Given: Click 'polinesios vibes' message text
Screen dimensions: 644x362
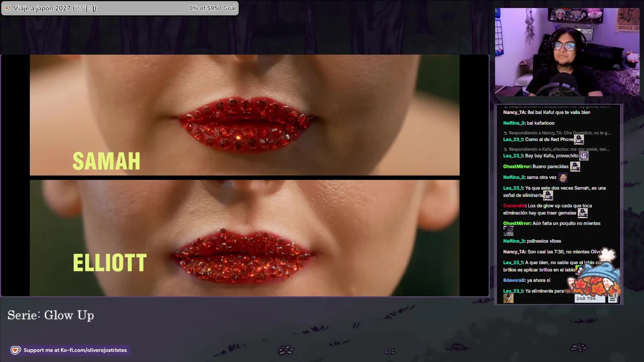Looking at the screenshot, I should point(544,241).
